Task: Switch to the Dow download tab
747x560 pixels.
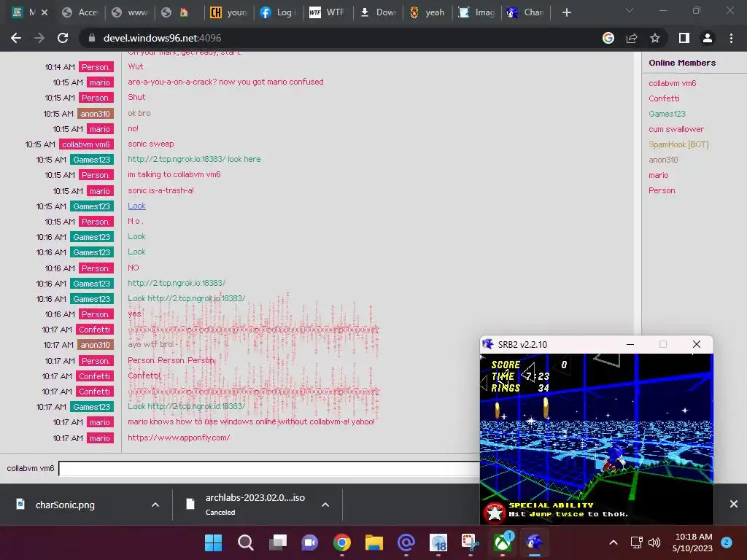Action: [378, 12]
